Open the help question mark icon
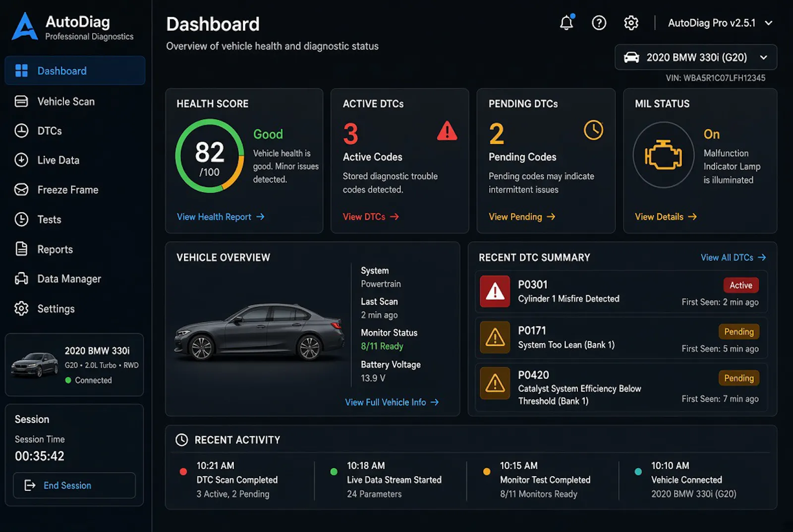The width and height of the screenshot is (793, 532). pos(599,23)
